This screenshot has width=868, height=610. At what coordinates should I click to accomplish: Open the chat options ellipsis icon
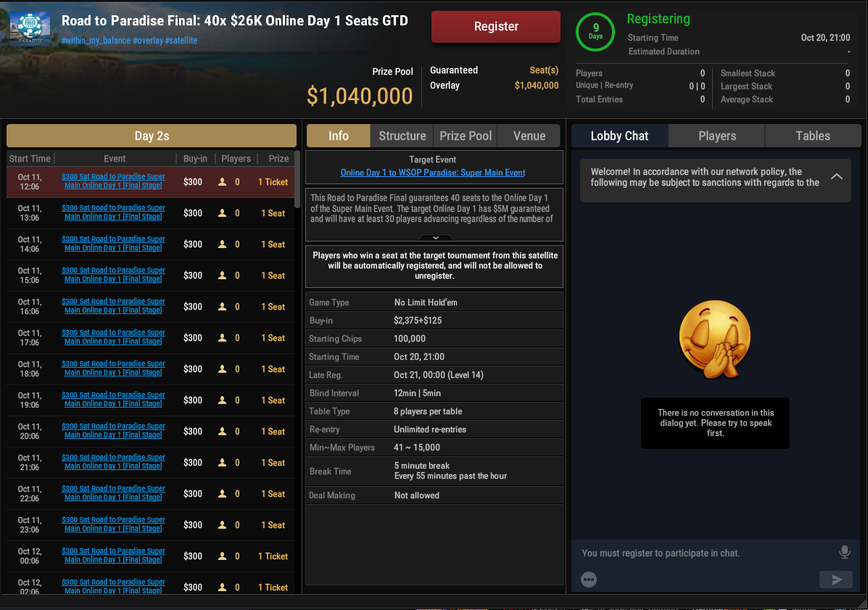pyautogui.click(x=588, y=580)
